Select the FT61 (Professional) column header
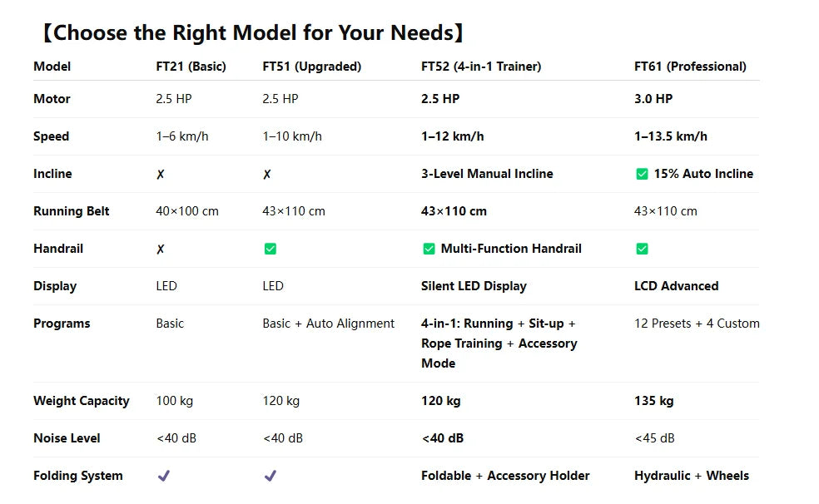This screenshot has height=504, width=819. [x=690, y=67]
